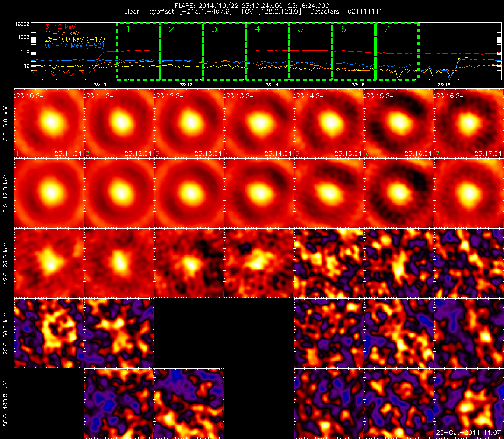Open the 3.0-6.0 keV image starting 23:13:24
The image size is (504, 439).
point(259,123)
